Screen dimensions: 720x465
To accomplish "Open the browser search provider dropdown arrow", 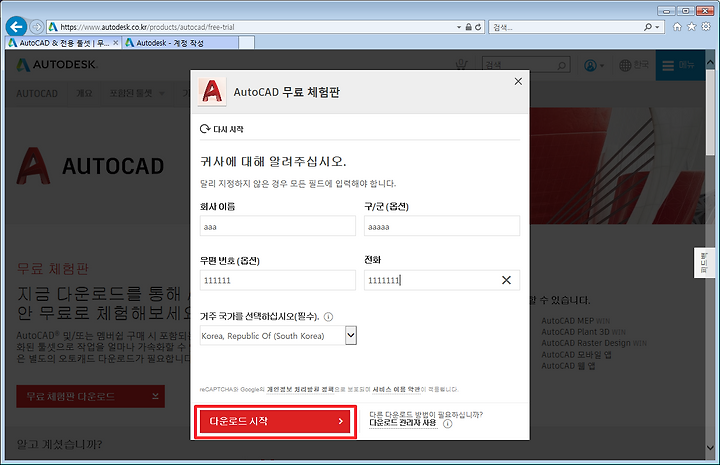I will [657, 27].
